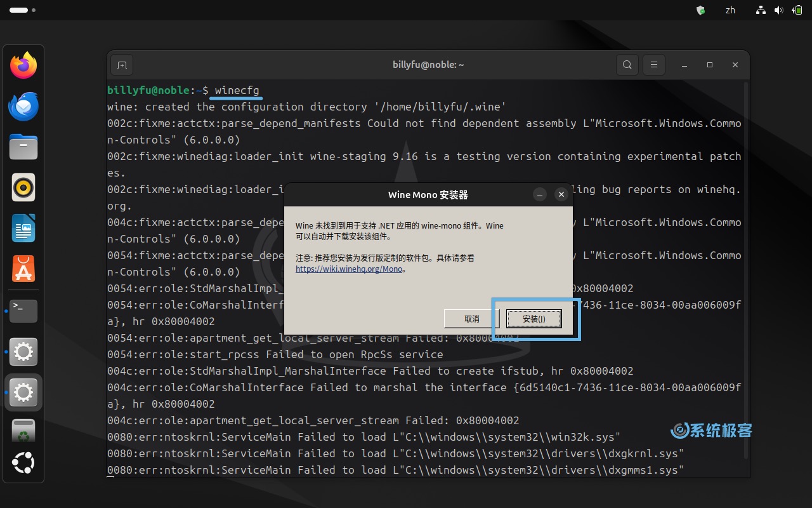Open Firefox from the dock
The width and height of the screenshot is (812, 508).
point(23,65)
